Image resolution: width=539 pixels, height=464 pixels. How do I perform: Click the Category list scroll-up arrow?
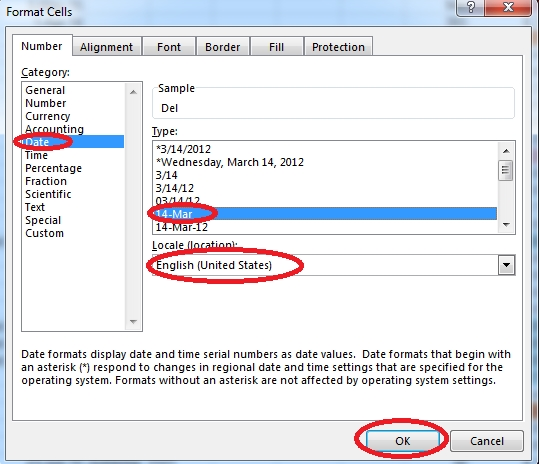[133, 92]
